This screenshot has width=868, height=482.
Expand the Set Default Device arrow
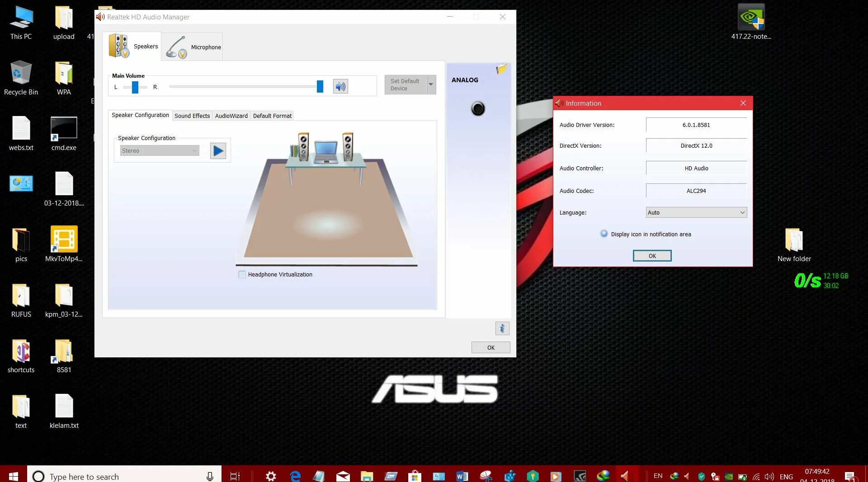click(431, 84)
